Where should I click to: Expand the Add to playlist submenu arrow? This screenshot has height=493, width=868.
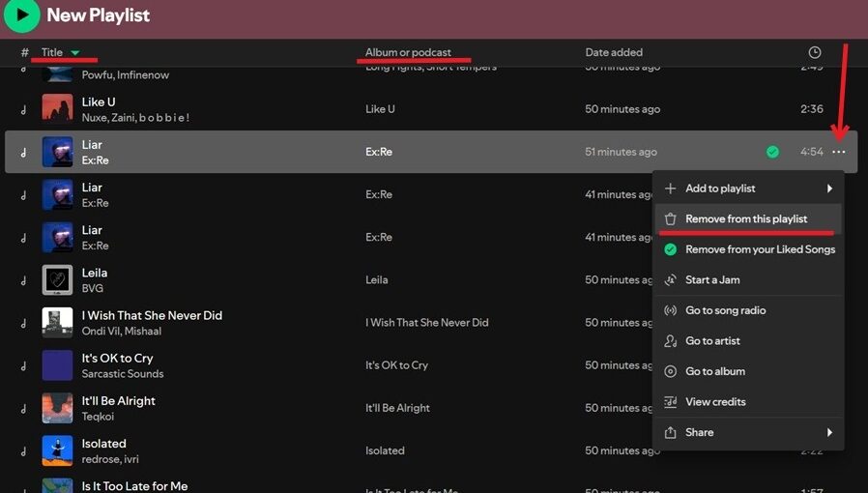click(x=829, y=188)
